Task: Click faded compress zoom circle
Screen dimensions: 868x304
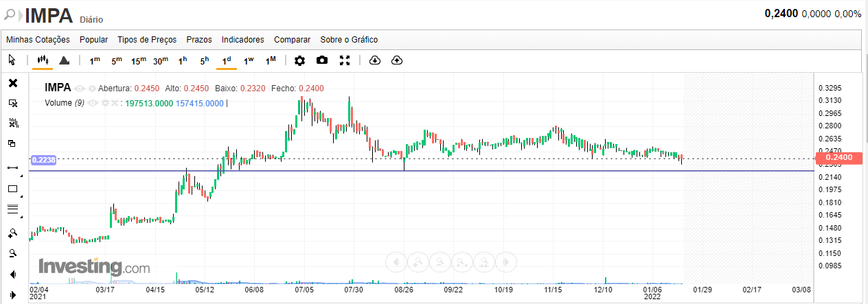Action: 483,261
